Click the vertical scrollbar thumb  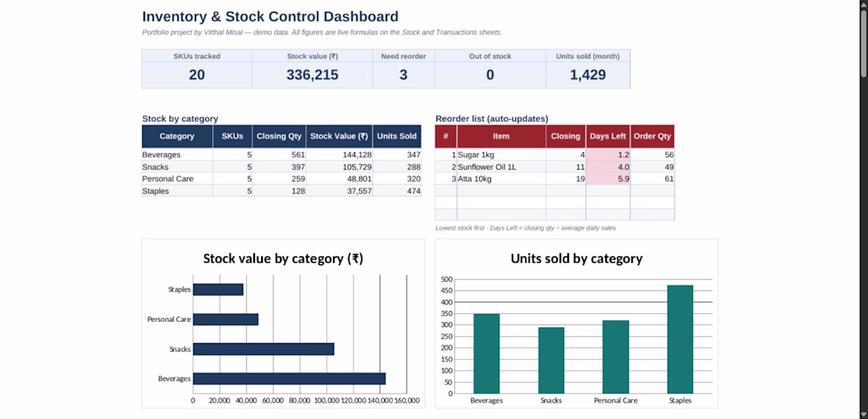[863, 42]
